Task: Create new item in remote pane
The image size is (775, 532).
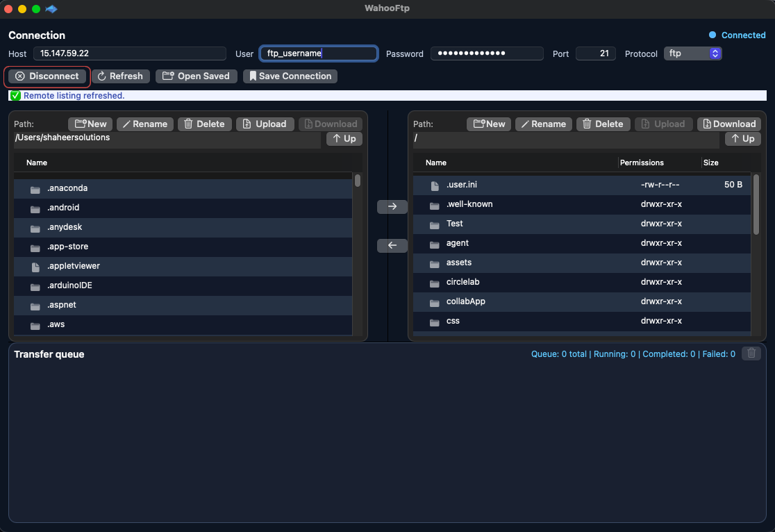Action: [x=489, y=124]
